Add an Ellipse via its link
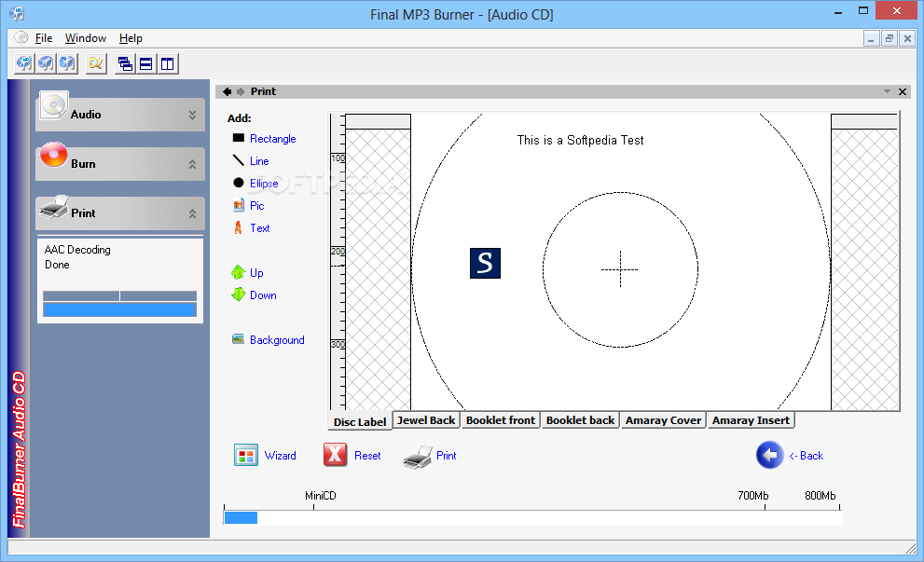 click(x=264, y=184)
